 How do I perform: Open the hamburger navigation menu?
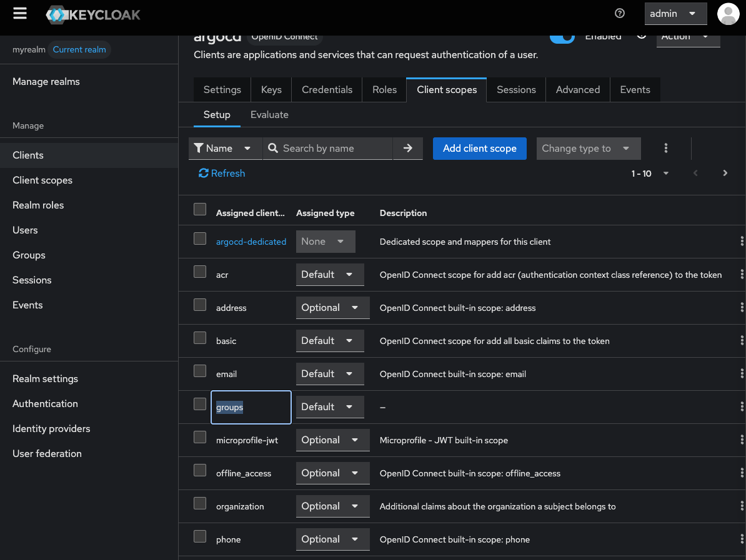pyautogui.click(x=19, y=13)
